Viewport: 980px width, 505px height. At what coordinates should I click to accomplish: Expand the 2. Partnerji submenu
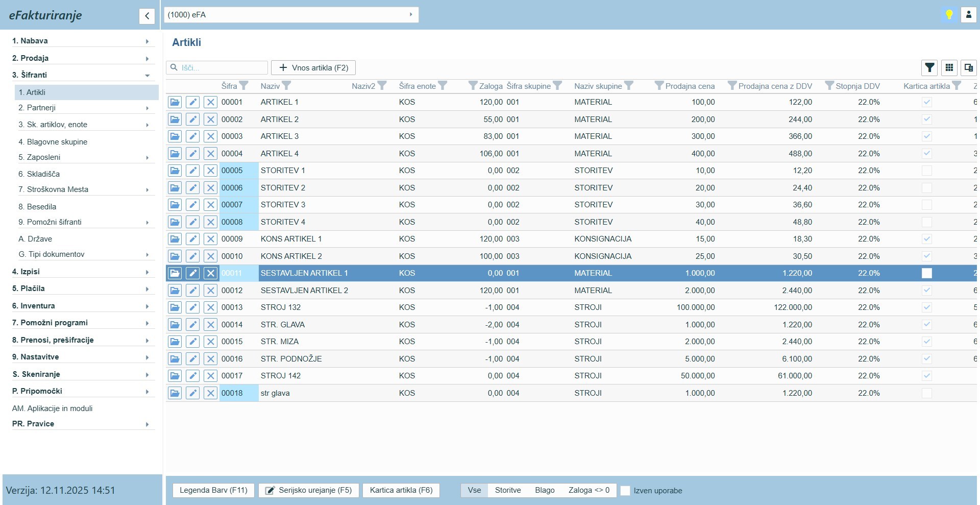click(x=84, y=108)
